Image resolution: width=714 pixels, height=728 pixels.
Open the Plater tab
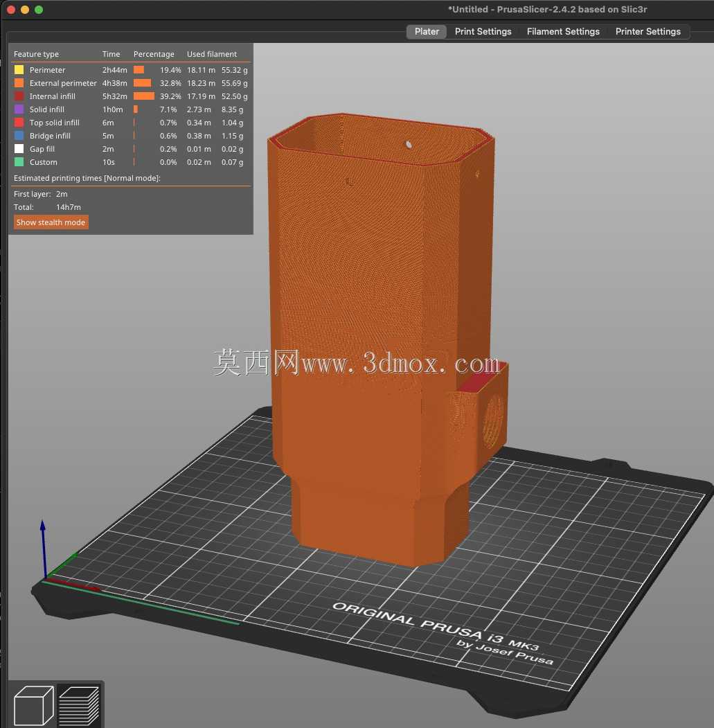coord(426,32)
